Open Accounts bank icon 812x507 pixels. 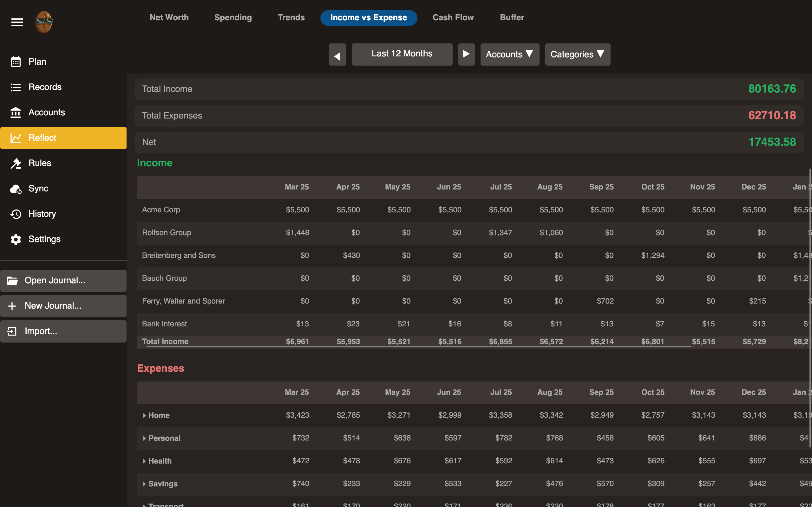(16, 113)
